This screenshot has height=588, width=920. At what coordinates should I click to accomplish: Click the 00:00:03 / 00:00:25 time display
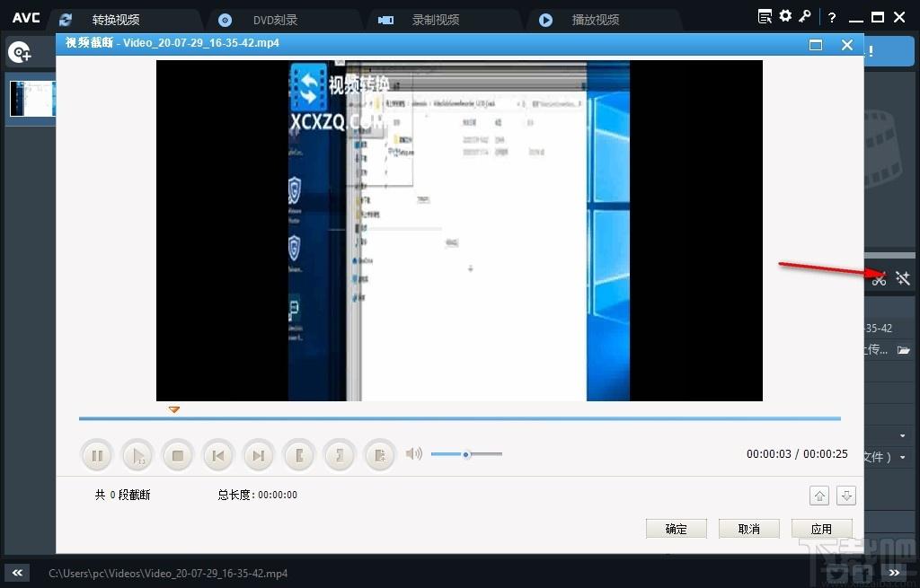797,453
